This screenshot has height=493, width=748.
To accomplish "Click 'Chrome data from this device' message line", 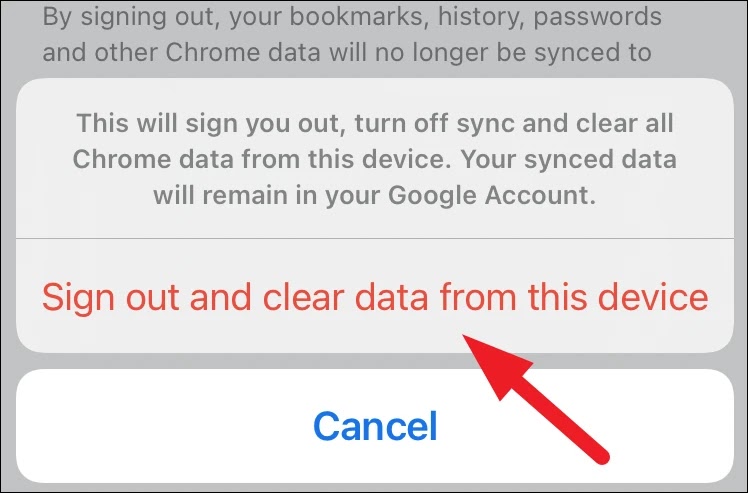I will (261, 159).
